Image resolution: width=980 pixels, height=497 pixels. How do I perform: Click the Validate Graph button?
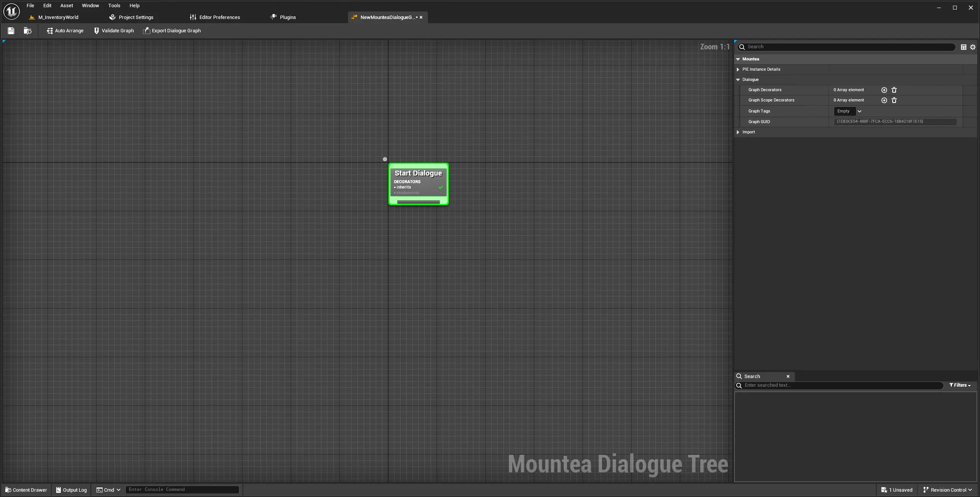114,31
